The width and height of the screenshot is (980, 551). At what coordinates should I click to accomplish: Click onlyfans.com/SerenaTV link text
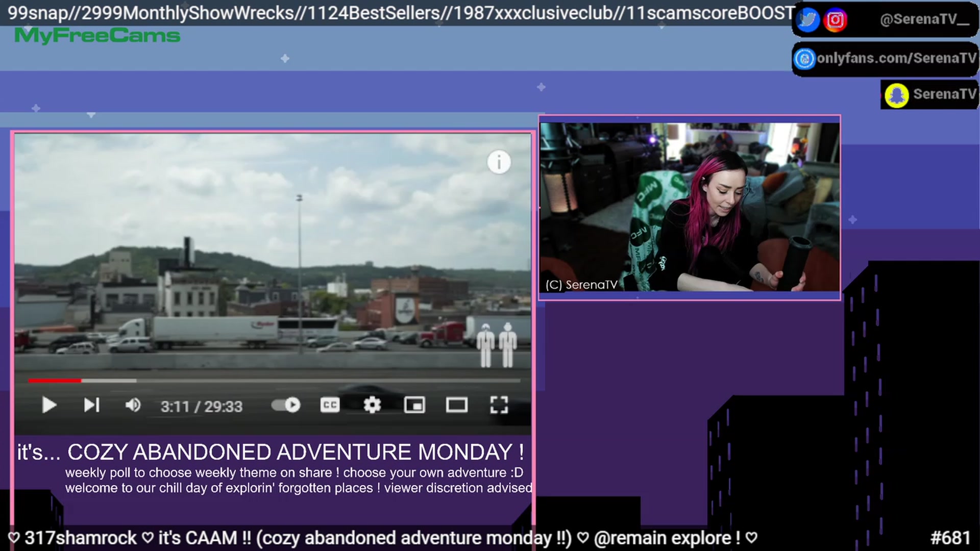(x=896, y=58)
